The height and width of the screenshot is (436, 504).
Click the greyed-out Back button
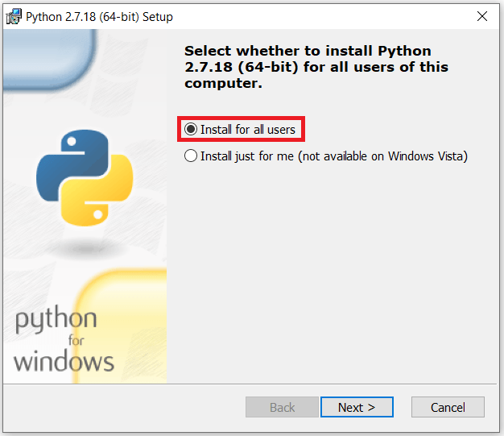[x=282, y=407]
